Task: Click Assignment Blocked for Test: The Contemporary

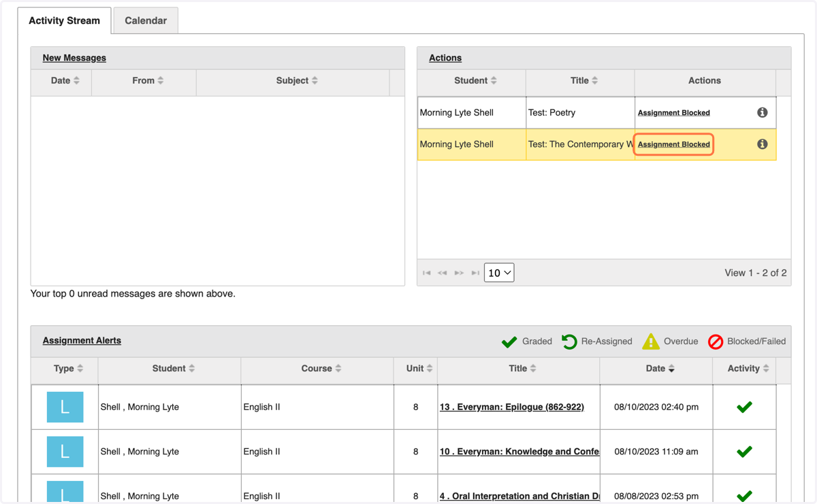Action: click(x=674, y=144)
